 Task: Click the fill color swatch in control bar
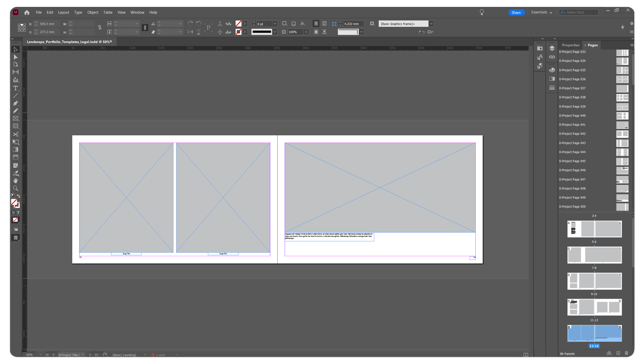[x=238, y=24]
